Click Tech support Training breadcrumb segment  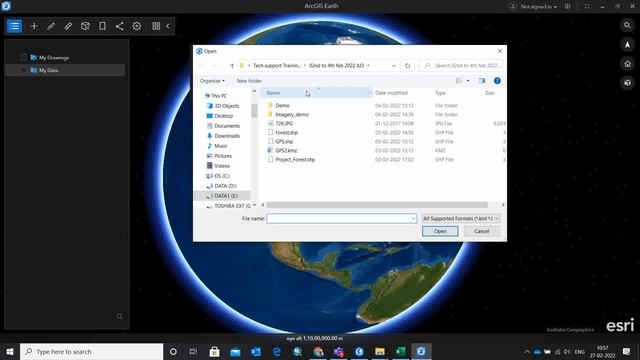pos(277,65)
